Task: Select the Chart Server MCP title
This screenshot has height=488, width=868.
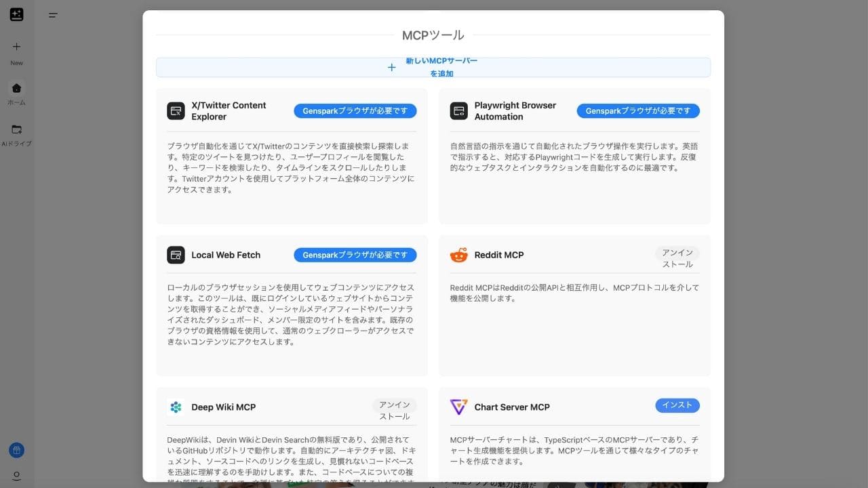Action: pyautogui.click(x=512, y=407)
